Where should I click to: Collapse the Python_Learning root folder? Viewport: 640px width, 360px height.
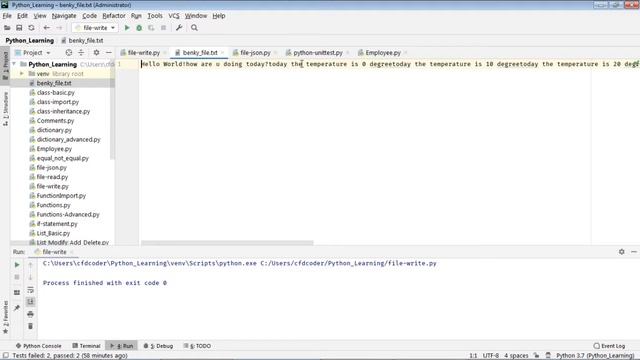pyautogui.click(x=14, y=64)
